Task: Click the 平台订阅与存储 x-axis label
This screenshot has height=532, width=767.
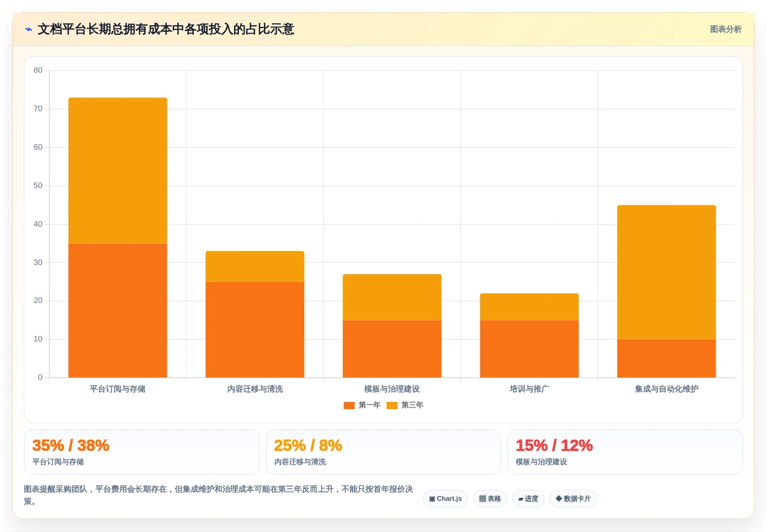Action: tap(117, 389)
